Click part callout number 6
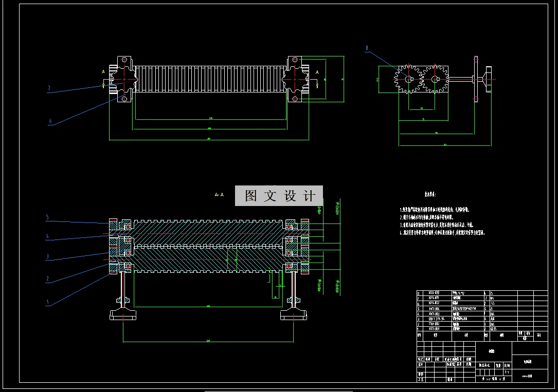This screenshot has width=558, height=392. (x=50, y=121)
